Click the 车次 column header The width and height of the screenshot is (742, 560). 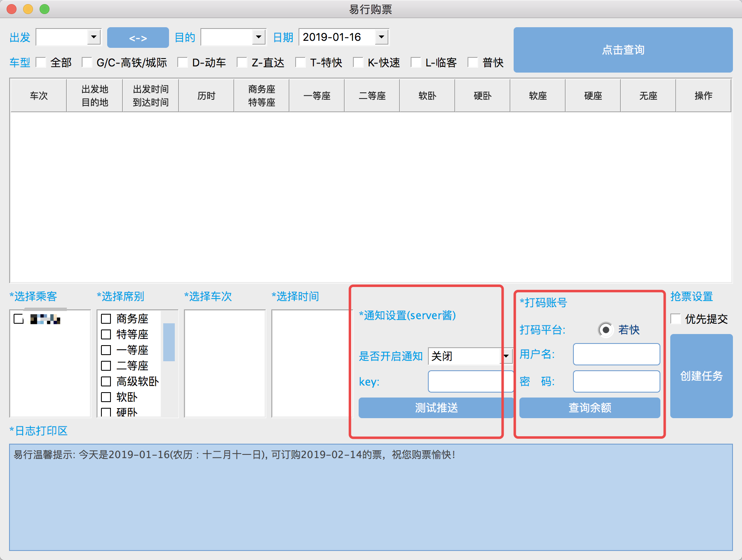click(x=39, y=96)
